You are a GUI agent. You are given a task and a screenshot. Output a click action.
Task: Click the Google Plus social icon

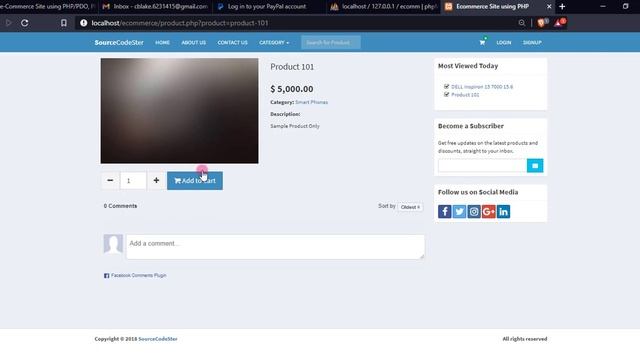click(x=489, y=211)
